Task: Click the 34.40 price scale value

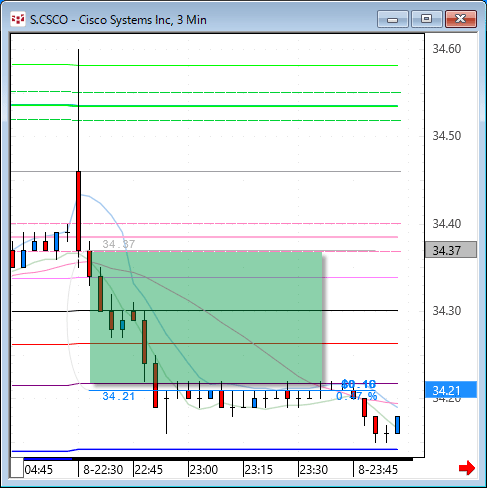Action: click(447, 224)
